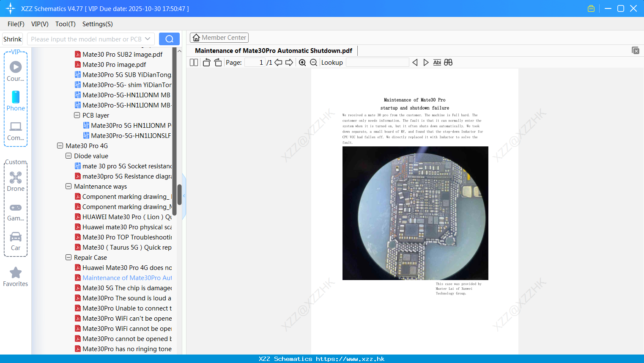Image resolution: width=644 pixels, height=363 pixels.
Task: Click the binoculars search icon
Action: (448, 62)
